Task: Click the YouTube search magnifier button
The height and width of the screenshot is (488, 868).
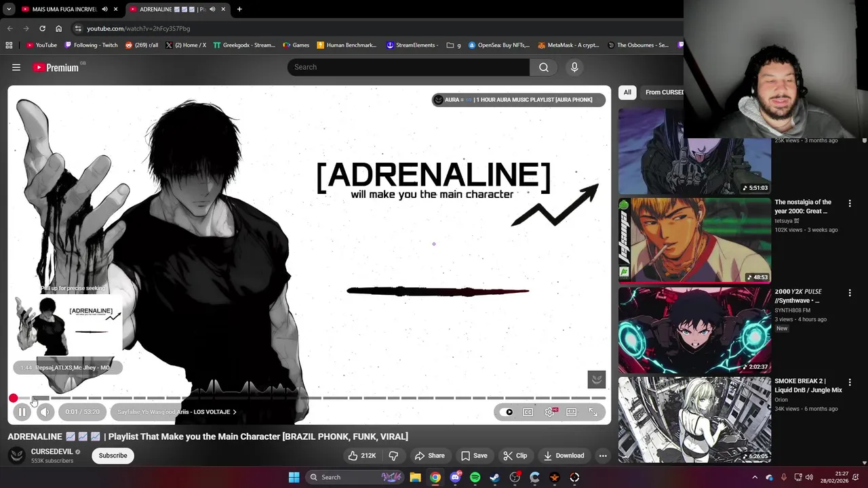Action: pos(544,67)
